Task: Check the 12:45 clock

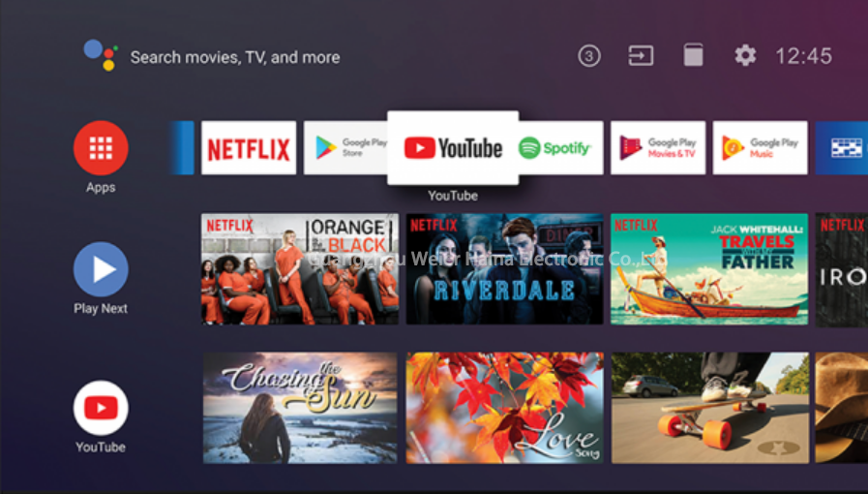Action: click(x=803, y=56)
